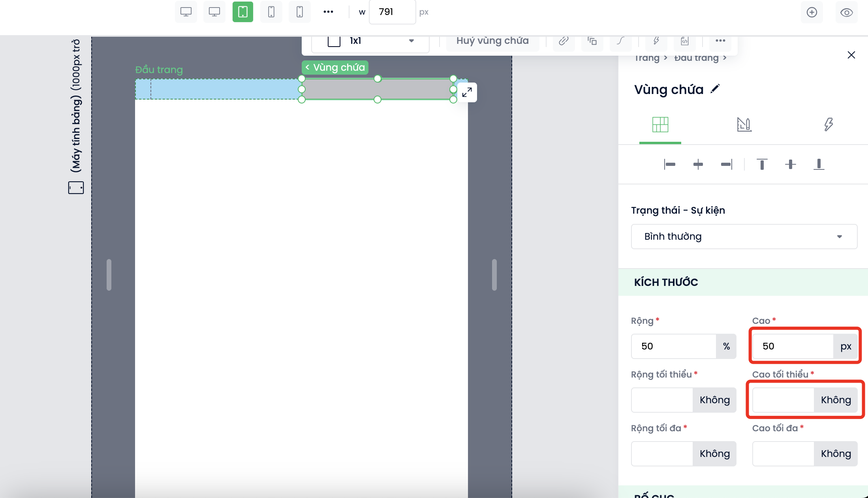This screenshot has width=868, height=498.
Task: Toggle the Không unit for Rộng tối thiểu
Action: [x=714, y=400]
